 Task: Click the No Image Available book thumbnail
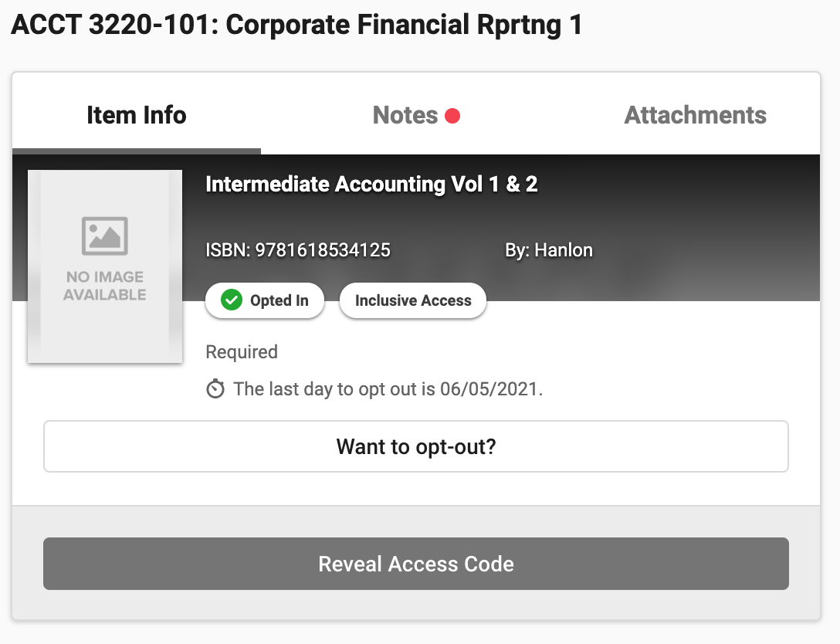click(105, 266)
